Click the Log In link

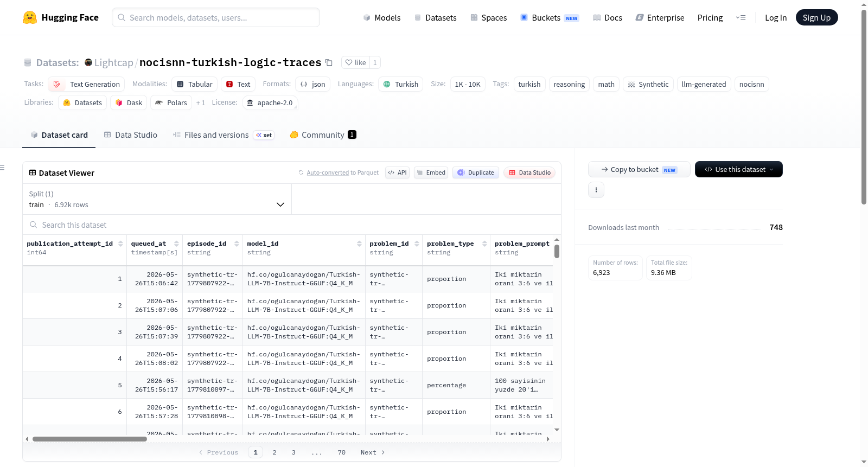coord(776,17)
